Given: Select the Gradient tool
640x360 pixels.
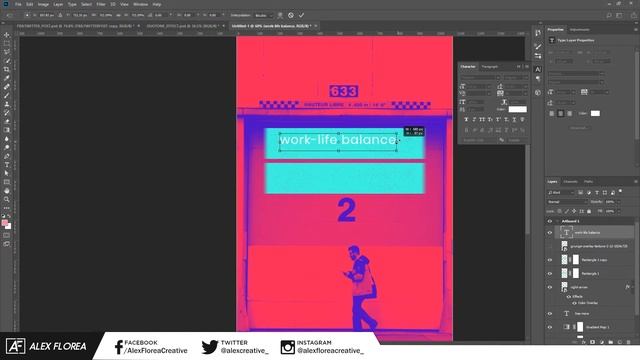Looking at the screenshot, I should tap(7, 130).
